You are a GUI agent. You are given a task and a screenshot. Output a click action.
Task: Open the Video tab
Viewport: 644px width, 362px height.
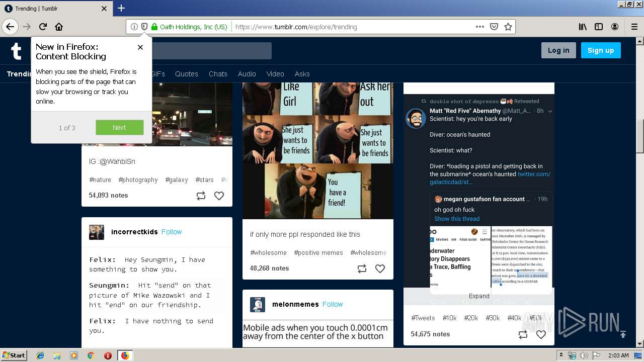tap(275, 74)
